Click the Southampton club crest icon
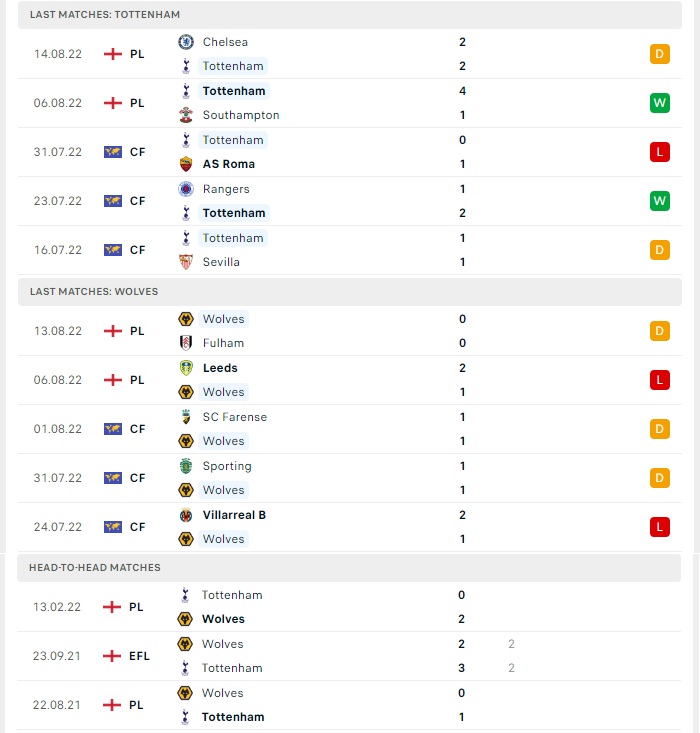 coord(186,115)
